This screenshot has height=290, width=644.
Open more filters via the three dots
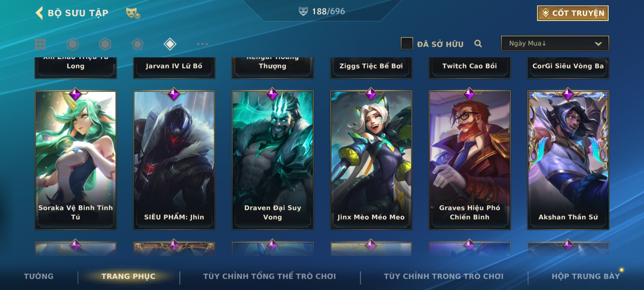[x=202, y=44]
